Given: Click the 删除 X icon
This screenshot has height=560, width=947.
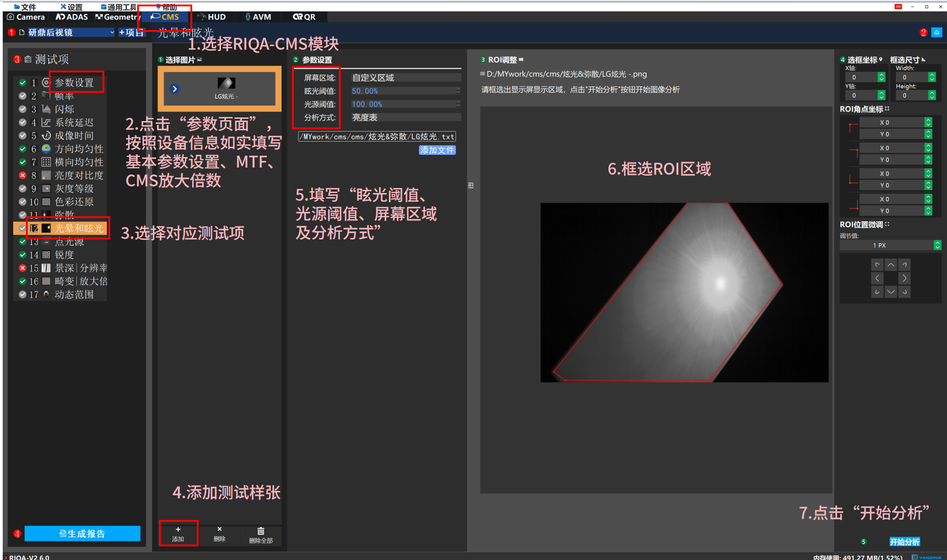Looking at the screenshot, I should [220, 529].
